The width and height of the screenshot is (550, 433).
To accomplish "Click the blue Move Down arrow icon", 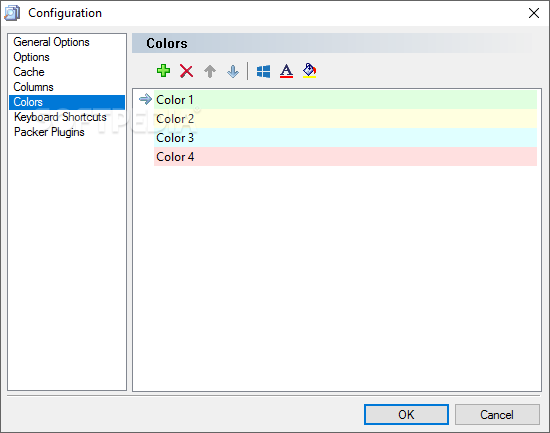I will (233, 71).
